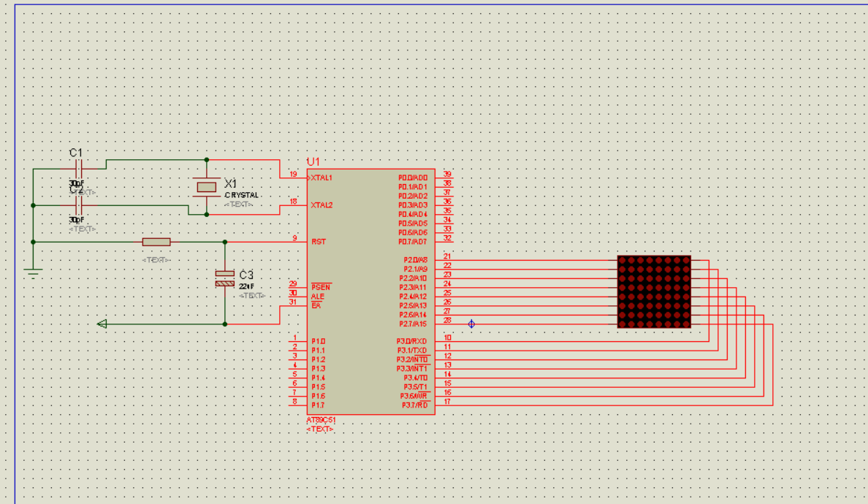
Task: Click the XTAL2 pin label
Action: [321, 205]
